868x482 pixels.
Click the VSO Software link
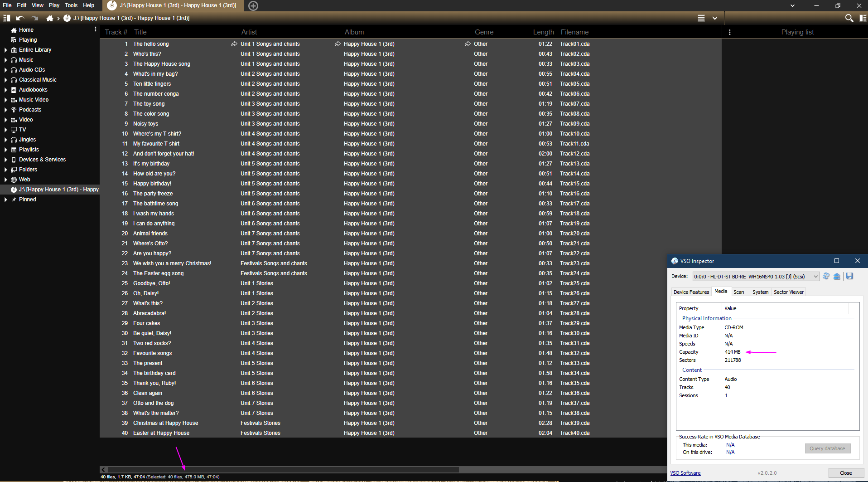click(x=685, y=473)
